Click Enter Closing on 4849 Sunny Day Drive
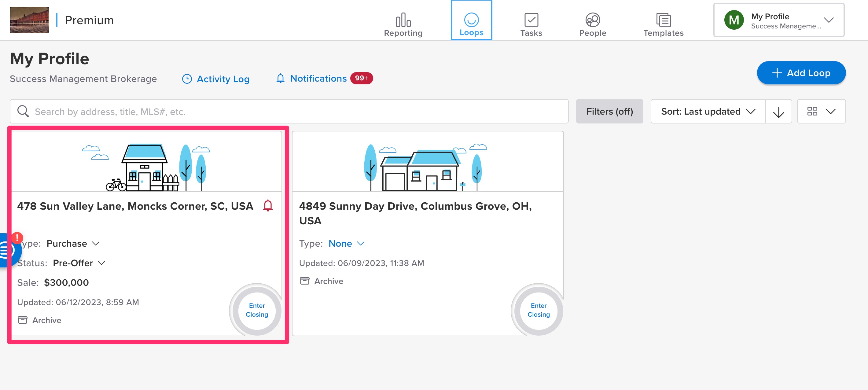868x390 pixels. [x=539, y=310]
